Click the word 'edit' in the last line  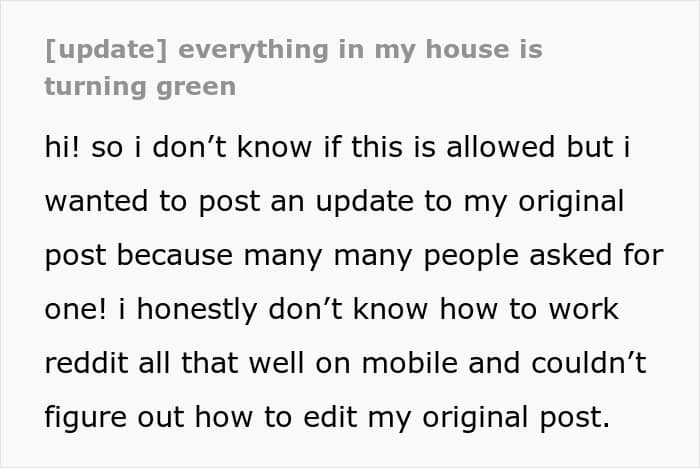click(x=330, y=417)
